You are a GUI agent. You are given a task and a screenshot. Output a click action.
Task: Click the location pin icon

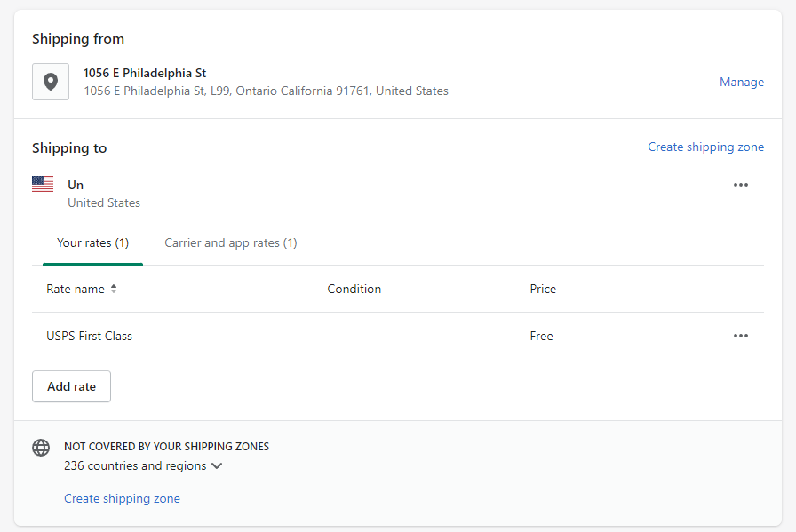tap(51, 82)
